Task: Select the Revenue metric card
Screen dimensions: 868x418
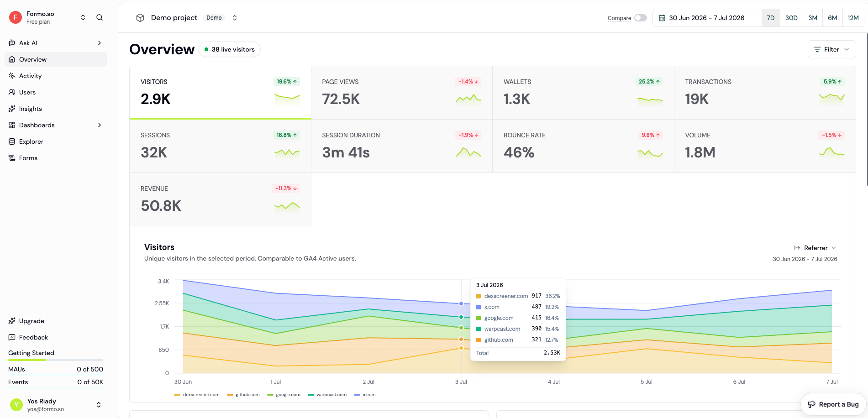Action: coord(220,199)
